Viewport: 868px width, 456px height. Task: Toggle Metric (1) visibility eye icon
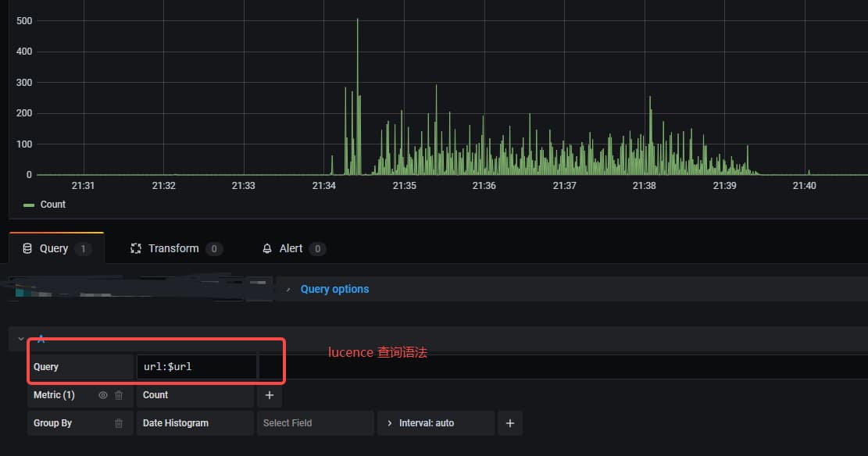[x=102, y=395]
